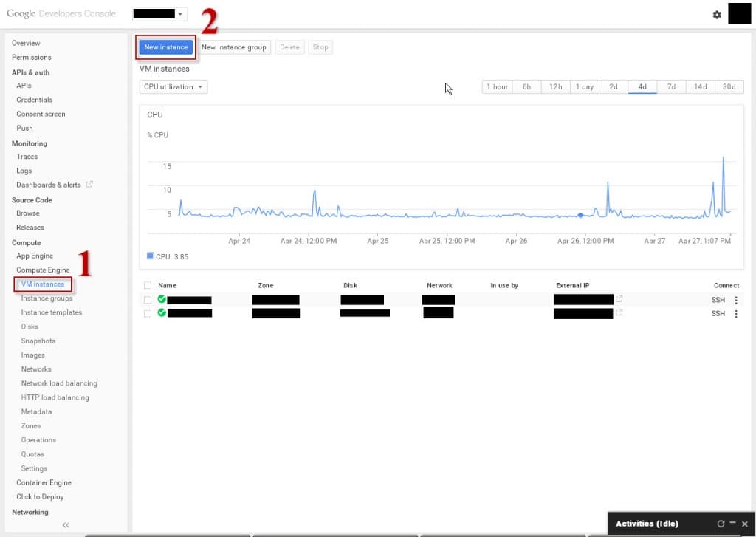Toggle the select-all instances checkbox
This screenshot has width=756, height=537.
pos(148,285)
